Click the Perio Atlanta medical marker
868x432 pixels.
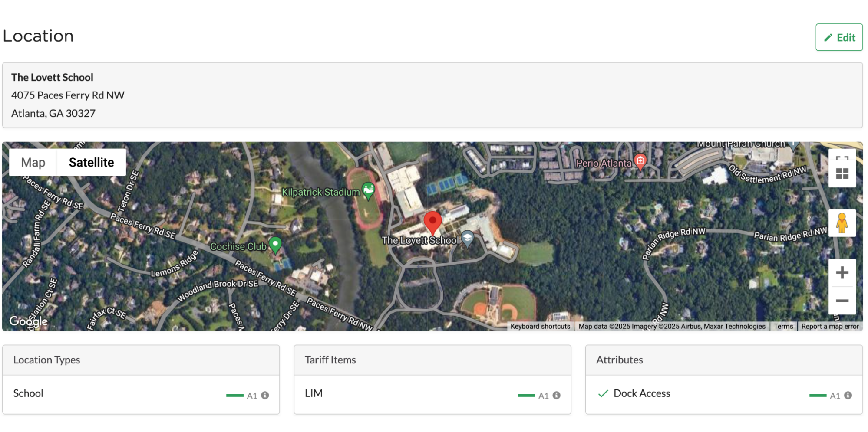(x=640, y=161)
